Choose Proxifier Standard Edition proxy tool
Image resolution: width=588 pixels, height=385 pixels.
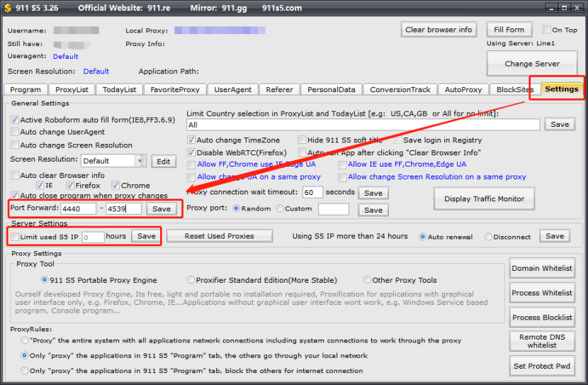click(x=191, y=280)
